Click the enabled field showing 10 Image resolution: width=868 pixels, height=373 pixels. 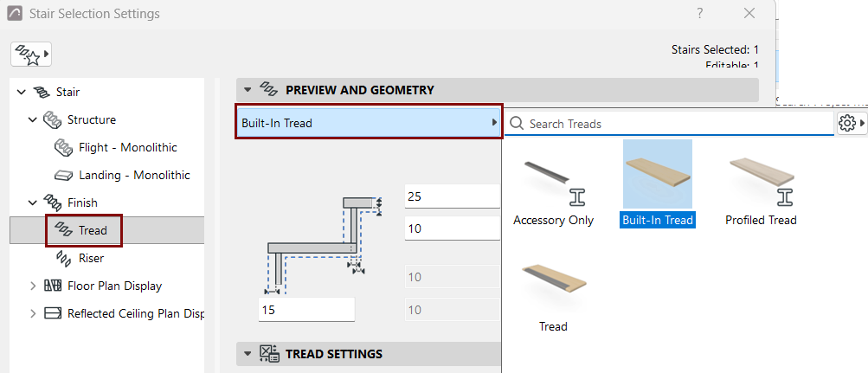pyautogui.click(x=453, y=228)
